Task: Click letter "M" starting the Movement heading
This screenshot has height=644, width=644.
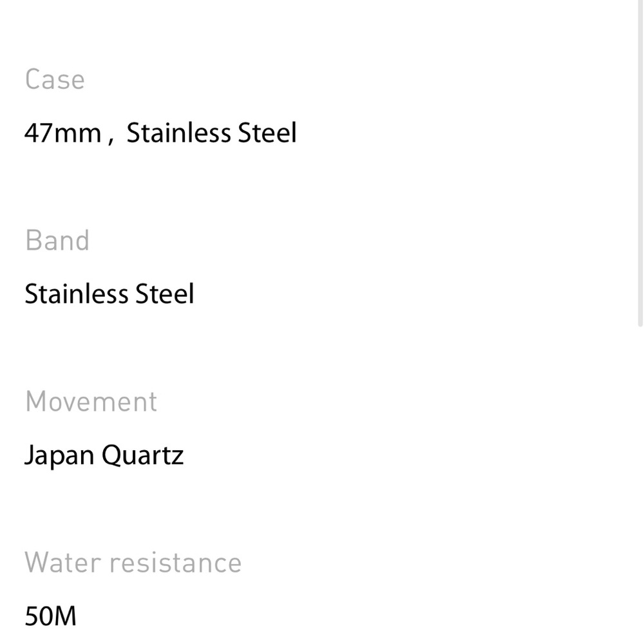Action: tap(35, 402)
